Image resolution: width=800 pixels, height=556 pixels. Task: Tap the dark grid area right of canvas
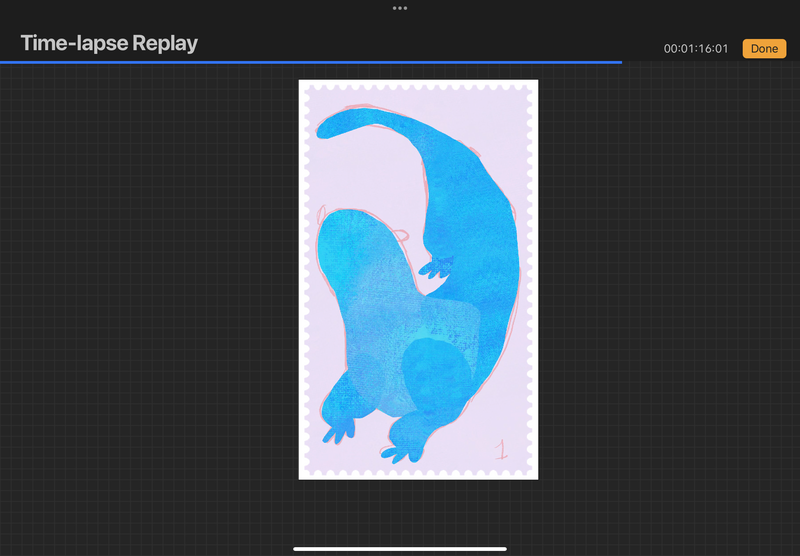tap(670, 300)
